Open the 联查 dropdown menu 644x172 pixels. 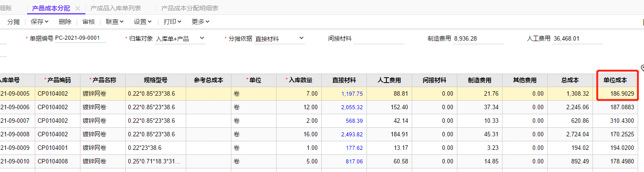point(115,21)
